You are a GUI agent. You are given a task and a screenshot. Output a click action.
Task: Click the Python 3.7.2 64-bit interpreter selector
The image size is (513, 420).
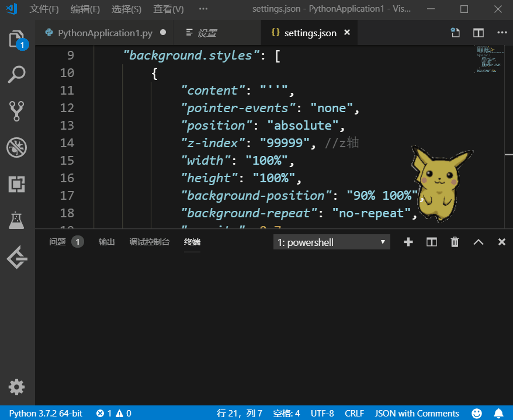pyautogui.click(x=46, y=413)
